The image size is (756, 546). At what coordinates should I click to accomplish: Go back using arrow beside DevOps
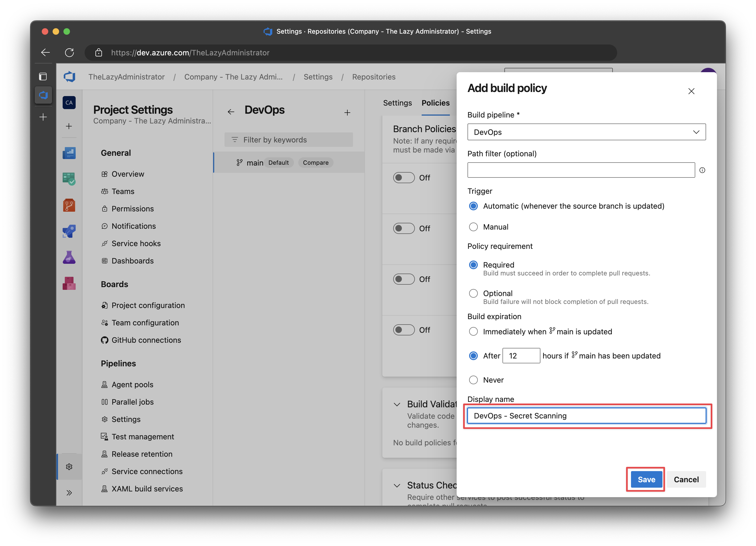click(231, 112)
